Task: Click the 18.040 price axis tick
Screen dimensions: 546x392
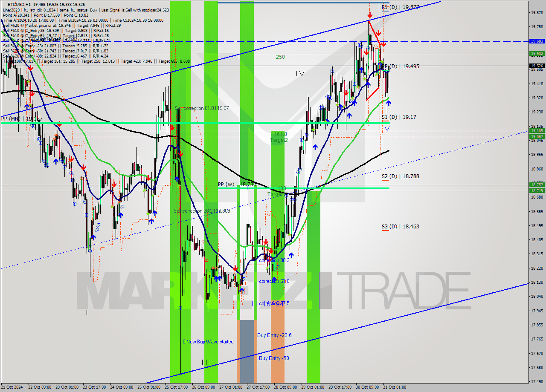Action: (x=537, y=297)
